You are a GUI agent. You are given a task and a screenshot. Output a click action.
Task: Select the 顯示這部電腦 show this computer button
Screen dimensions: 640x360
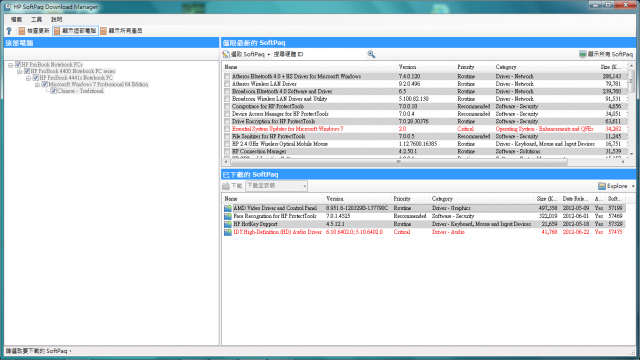[76, 31]
